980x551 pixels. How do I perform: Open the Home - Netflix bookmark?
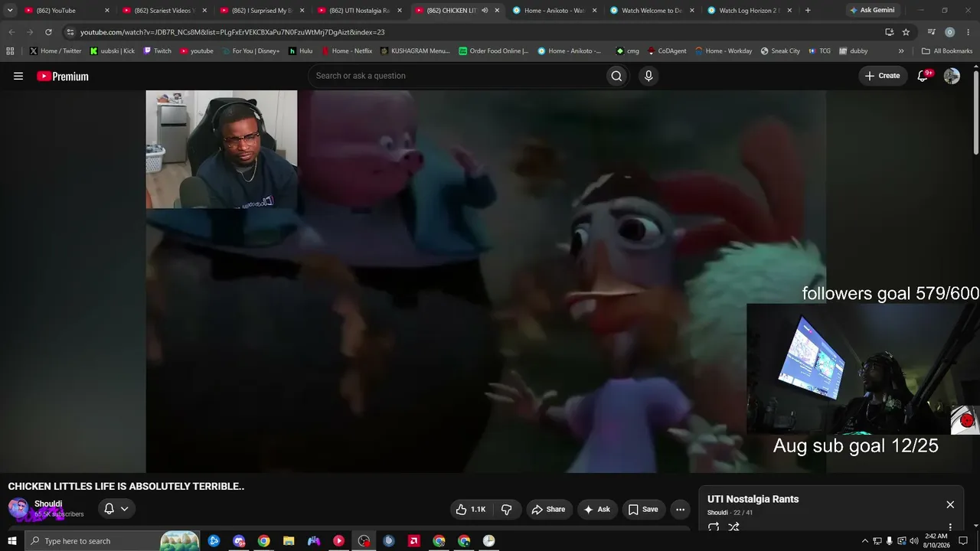(x=347, y=51)
